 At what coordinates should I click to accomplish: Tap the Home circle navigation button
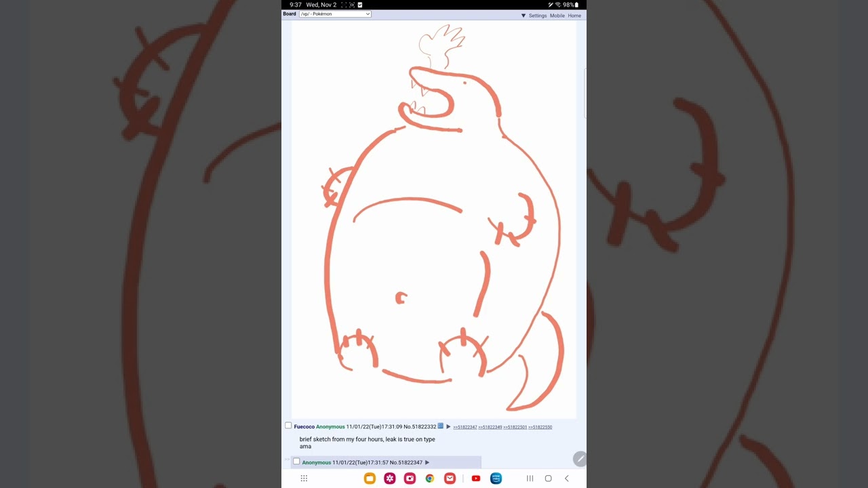point(549,479)
